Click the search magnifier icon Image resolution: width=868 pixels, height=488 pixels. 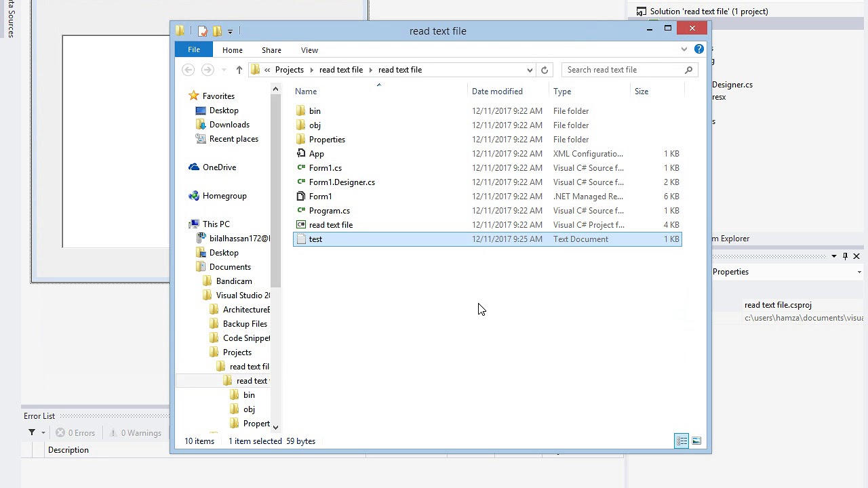click(688, 70)
